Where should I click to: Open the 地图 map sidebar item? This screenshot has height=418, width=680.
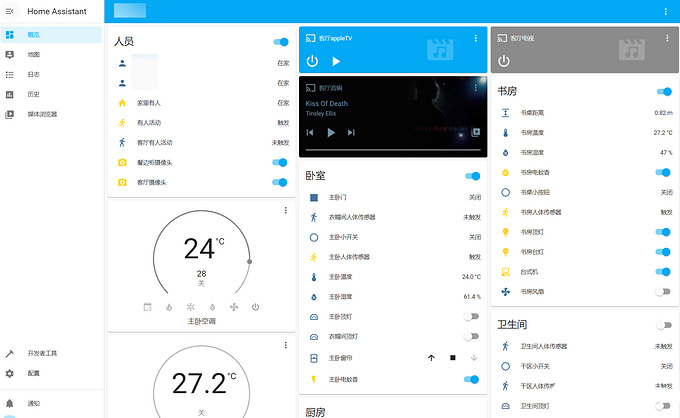pos(51,55)
